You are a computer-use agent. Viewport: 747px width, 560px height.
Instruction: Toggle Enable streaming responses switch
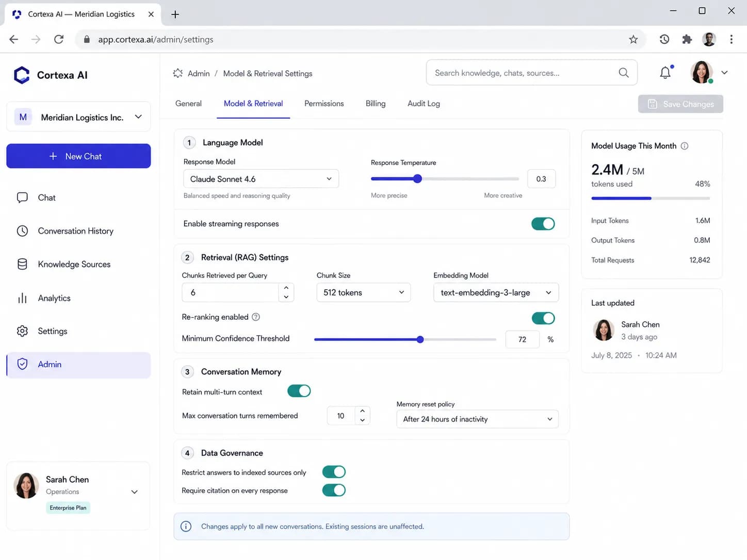[x=543, y=224]
